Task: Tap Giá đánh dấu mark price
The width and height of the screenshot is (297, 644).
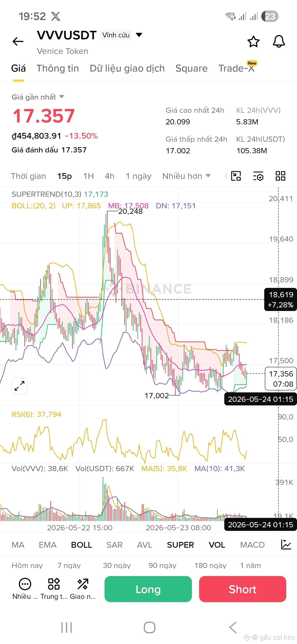Action: (49, 150)
